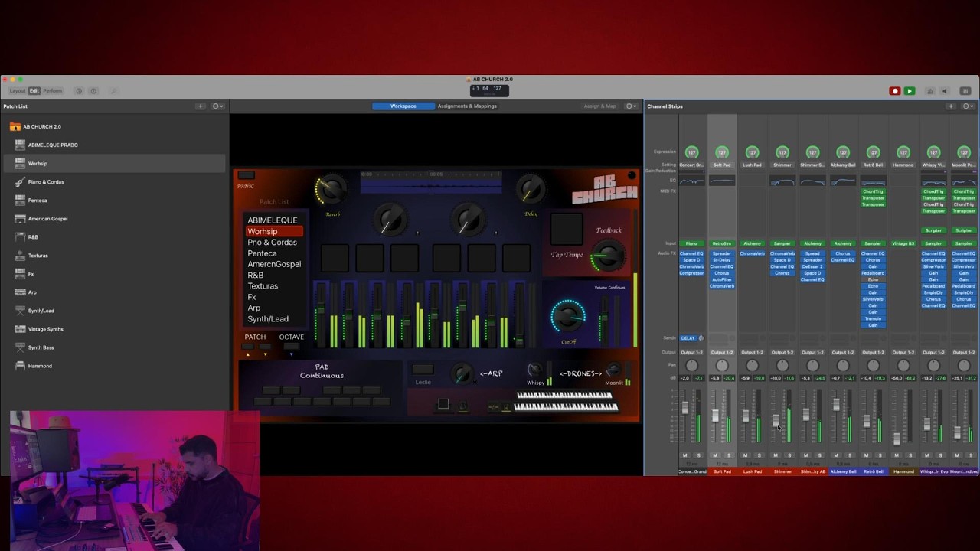
Task: Click the red Record button in toolbar
Action: (x=894, y=91)
